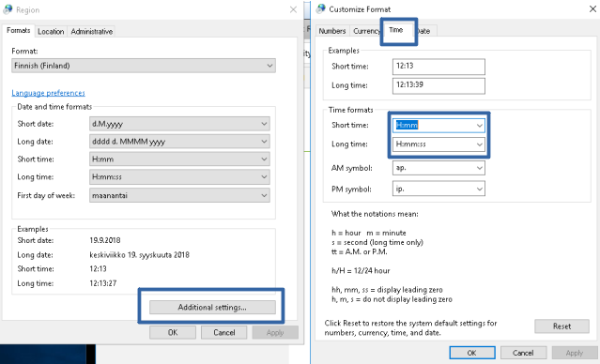This screenshot has width=600, height=364.
Task: Click the 'First day of week:' label
Action: (46, 195)
